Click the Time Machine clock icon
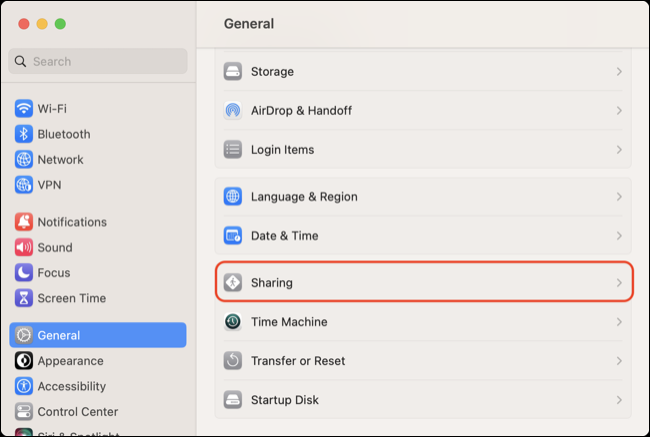 tap(233, 322)
